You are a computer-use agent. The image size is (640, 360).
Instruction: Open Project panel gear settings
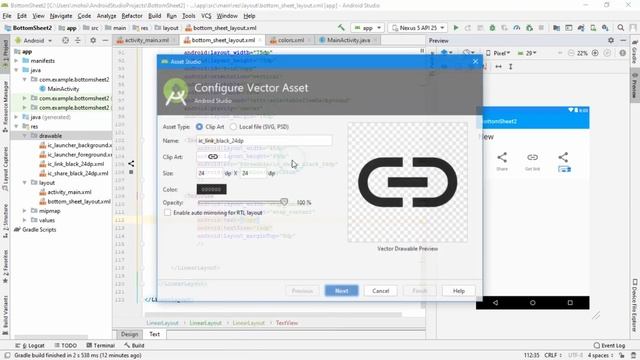[x=93, y=40]
